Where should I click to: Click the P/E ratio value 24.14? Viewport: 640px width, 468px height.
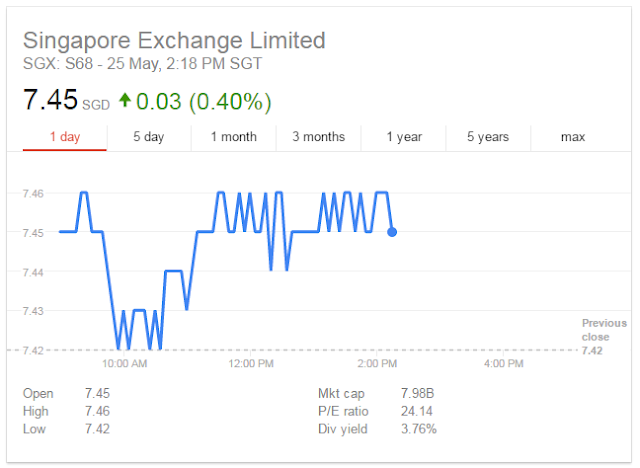coord(416,411)
